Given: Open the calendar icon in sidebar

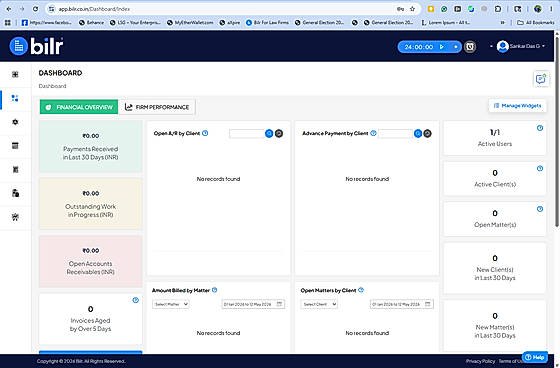Looking at the screenshot, I should tap(15, 145).
